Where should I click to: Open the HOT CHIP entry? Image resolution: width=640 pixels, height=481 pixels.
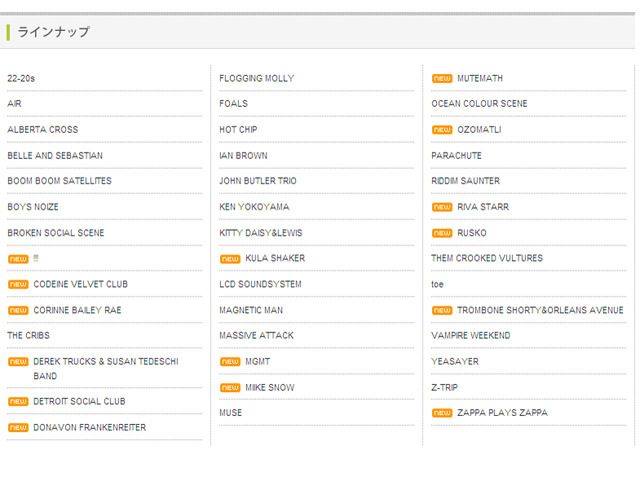click(x=238, y=129)
